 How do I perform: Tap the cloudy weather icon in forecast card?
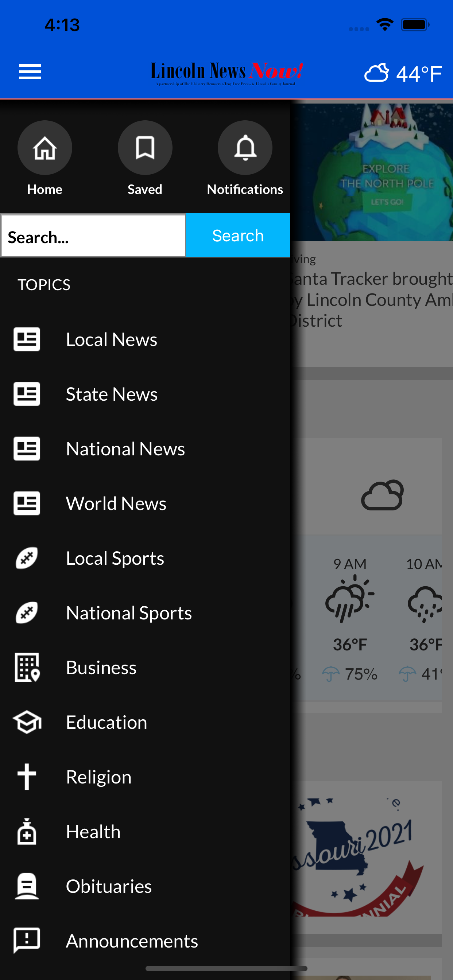[382, 495]
